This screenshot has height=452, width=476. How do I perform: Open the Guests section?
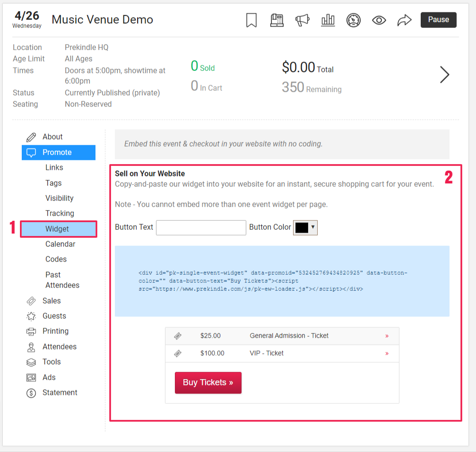click(x=54, y=316)
